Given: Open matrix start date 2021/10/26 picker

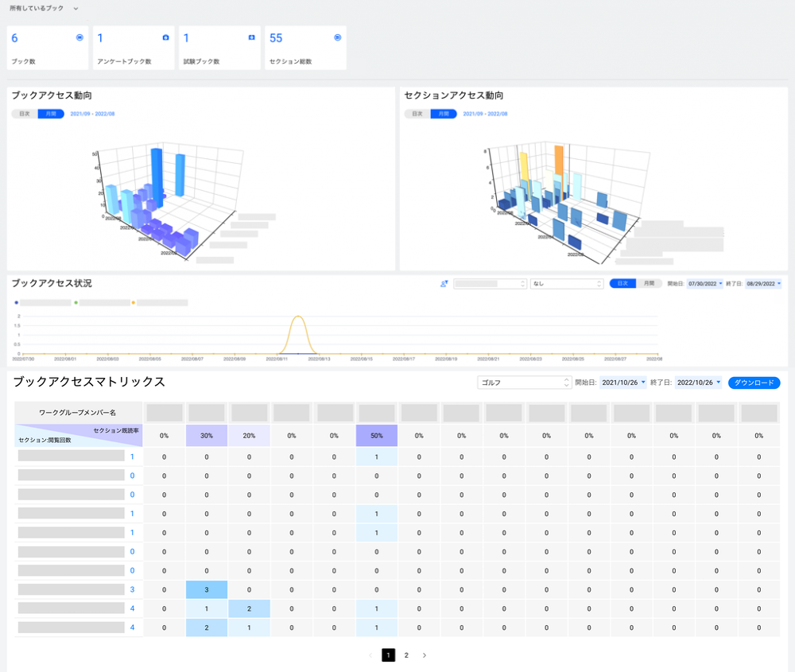Looking at the screenshot, I should click(x=623, y=383).
